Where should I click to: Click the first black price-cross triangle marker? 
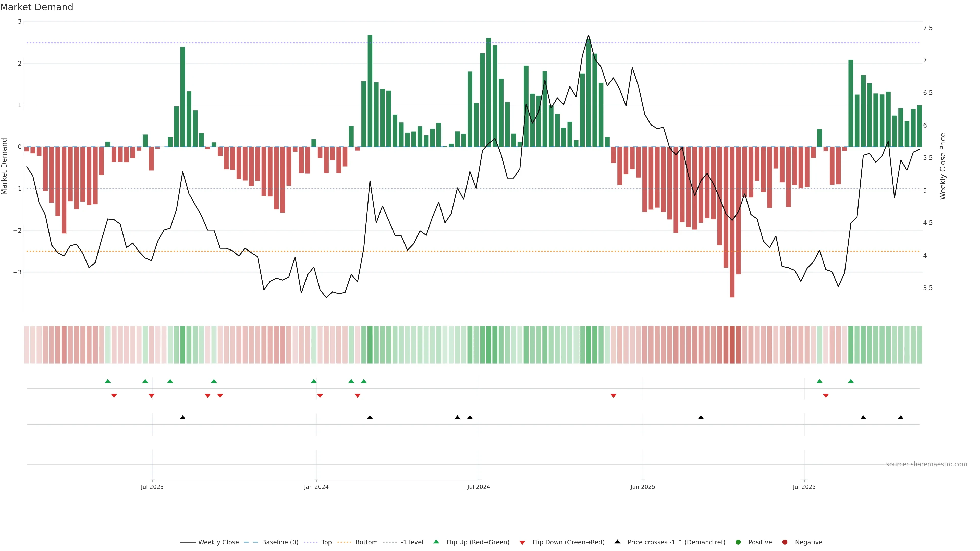point(183,417)
